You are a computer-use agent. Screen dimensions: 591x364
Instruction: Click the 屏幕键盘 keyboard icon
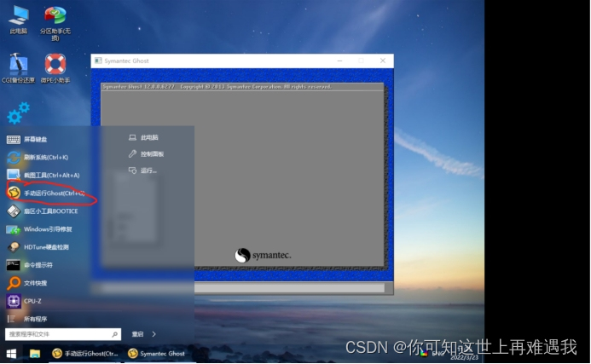tap(14, 140)
